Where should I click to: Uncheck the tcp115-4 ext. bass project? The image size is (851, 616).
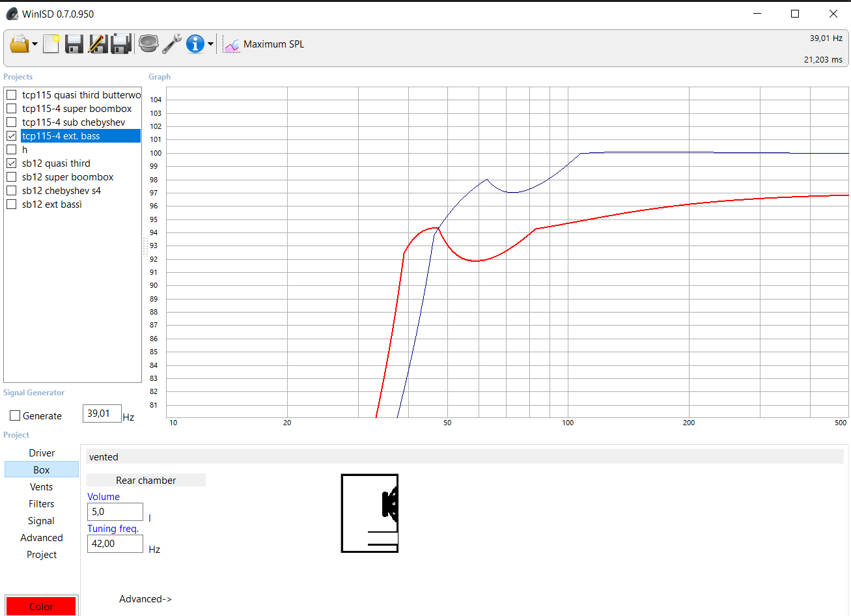click(x=11, y=136)
